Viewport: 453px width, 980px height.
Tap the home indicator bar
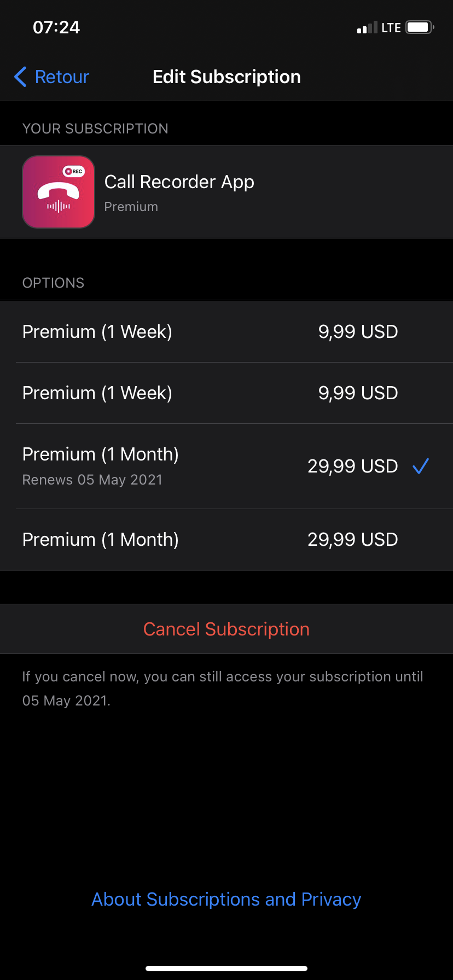click(x=226, y=969)
